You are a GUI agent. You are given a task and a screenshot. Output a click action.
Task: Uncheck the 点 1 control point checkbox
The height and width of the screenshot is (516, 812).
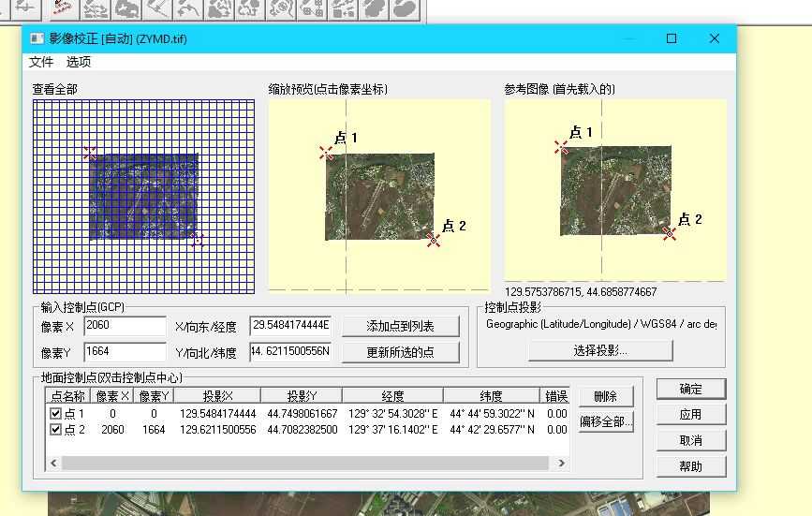tap(55, 414)
